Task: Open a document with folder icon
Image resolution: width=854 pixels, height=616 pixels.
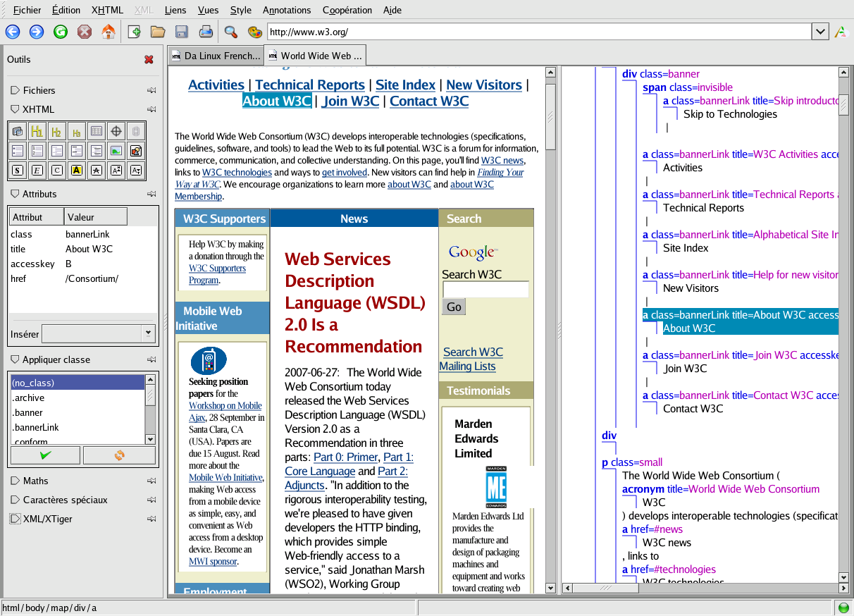Action: coord(158,32)
